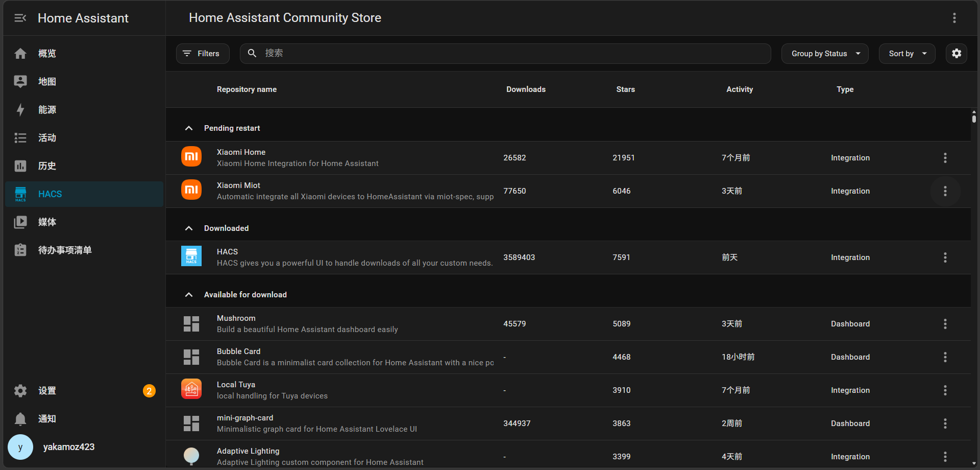The height and width of the screenshot is (470, 980).
Task: Open Bubble Card row actions menu
Action: [x=945, y=357]
